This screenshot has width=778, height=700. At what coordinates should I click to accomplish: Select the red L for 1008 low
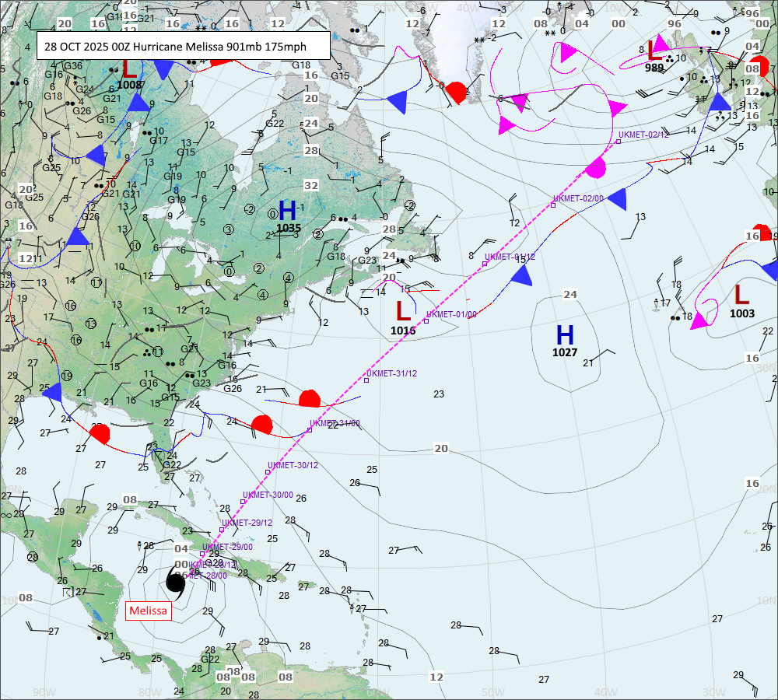(130, 68)
